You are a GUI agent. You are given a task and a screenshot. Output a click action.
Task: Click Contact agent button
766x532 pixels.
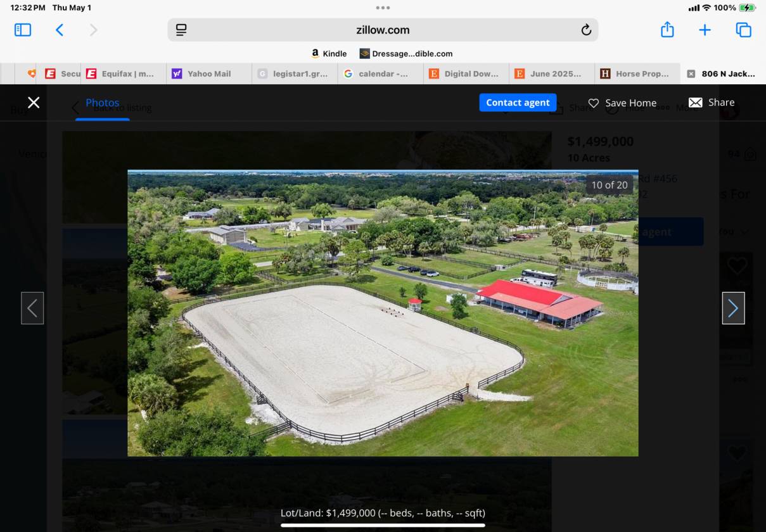pos(518,103)
